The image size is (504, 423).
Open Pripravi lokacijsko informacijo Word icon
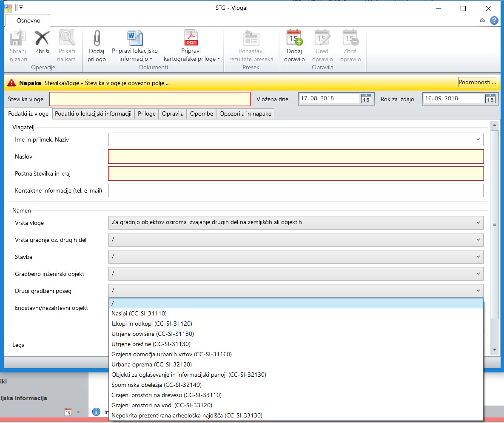[134, 38]
